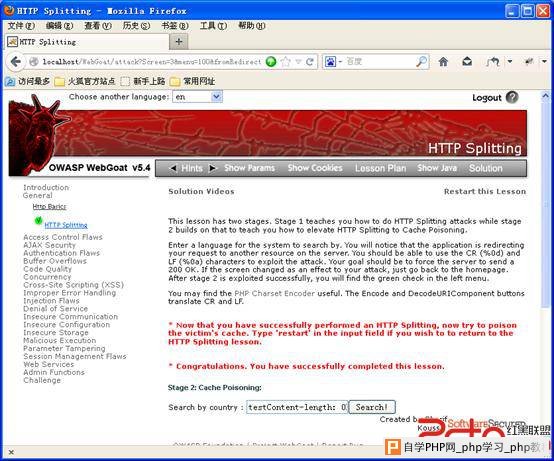The width and height of the screenshot is (554, 461).
Task: Click the reload page icon
Action: (310, 62)
